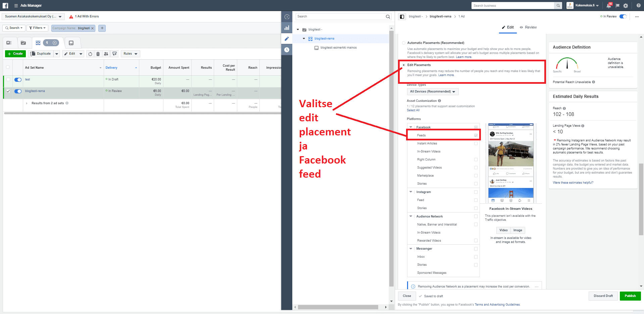Click the Discard Draft button
The height and width of the screenshot is (314, 644).
click(603, 296)
